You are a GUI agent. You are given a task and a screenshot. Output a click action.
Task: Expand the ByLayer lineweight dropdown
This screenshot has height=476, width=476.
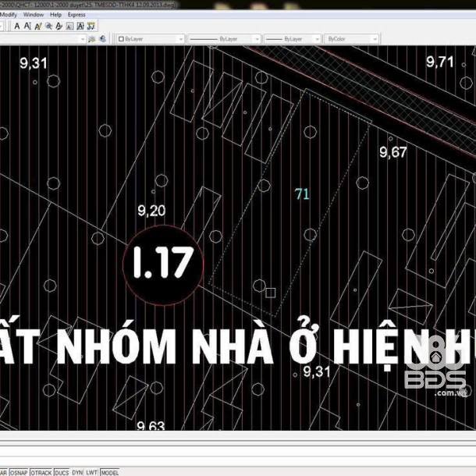[x=317, y=39]
